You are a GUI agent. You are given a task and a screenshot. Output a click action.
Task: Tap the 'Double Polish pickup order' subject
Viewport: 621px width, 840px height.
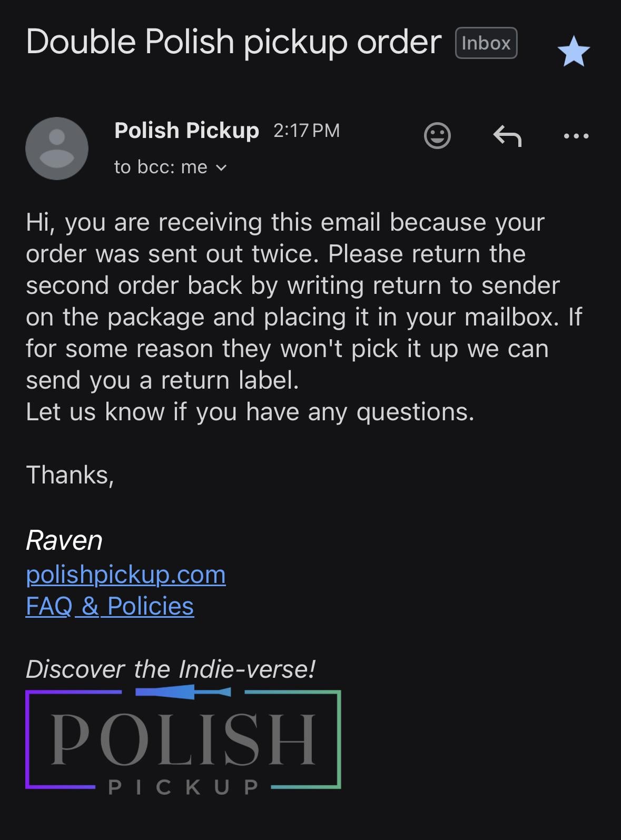coord(233,42)
